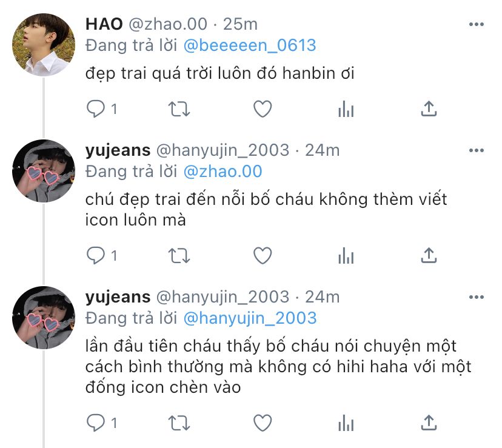Open more options for HAO's tweet

477,24
